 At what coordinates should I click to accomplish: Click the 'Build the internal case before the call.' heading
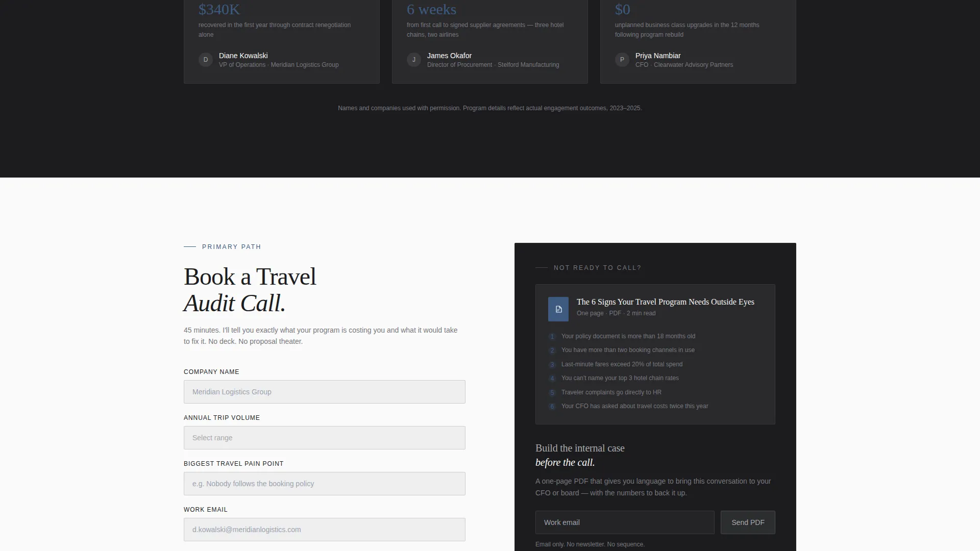point(580,456)
